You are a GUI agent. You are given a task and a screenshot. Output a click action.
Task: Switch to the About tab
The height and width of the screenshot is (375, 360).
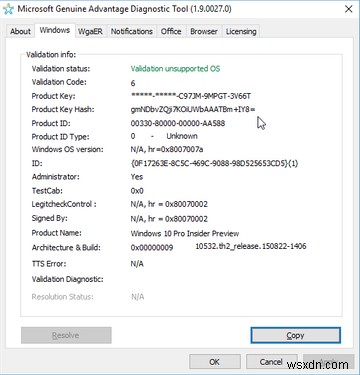20,31
